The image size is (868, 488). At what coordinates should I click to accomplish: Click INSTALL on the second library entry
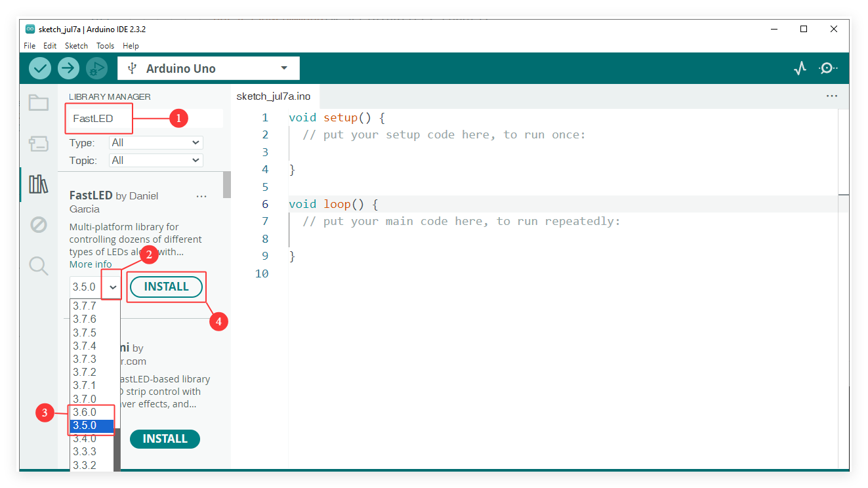click(x=165, y=439)
